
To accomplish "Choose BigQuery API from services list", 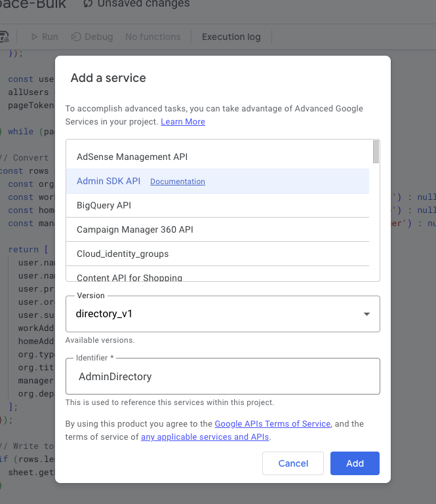I will 104,205.
